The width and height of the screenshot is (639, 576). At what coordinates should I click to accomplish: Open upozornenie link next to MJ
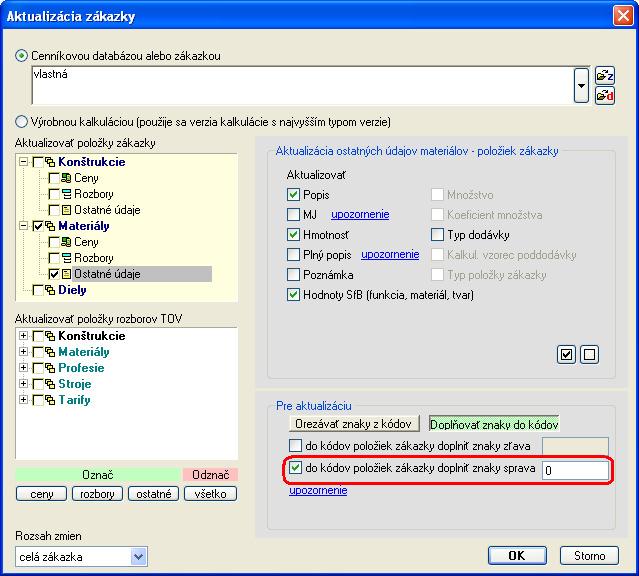pos(360,214)
